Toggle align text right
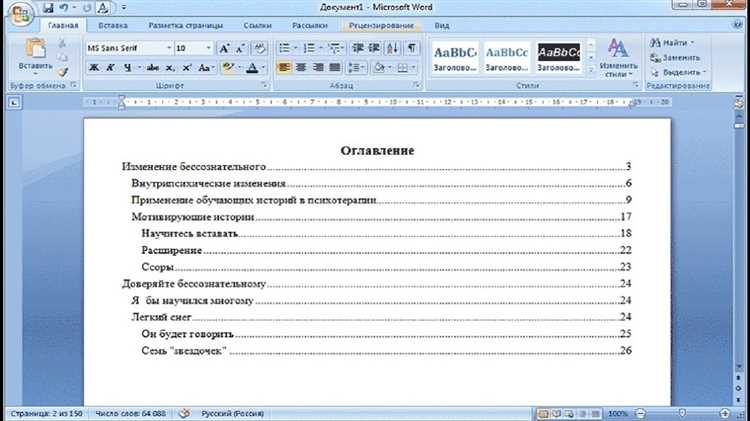 point(318,67)
